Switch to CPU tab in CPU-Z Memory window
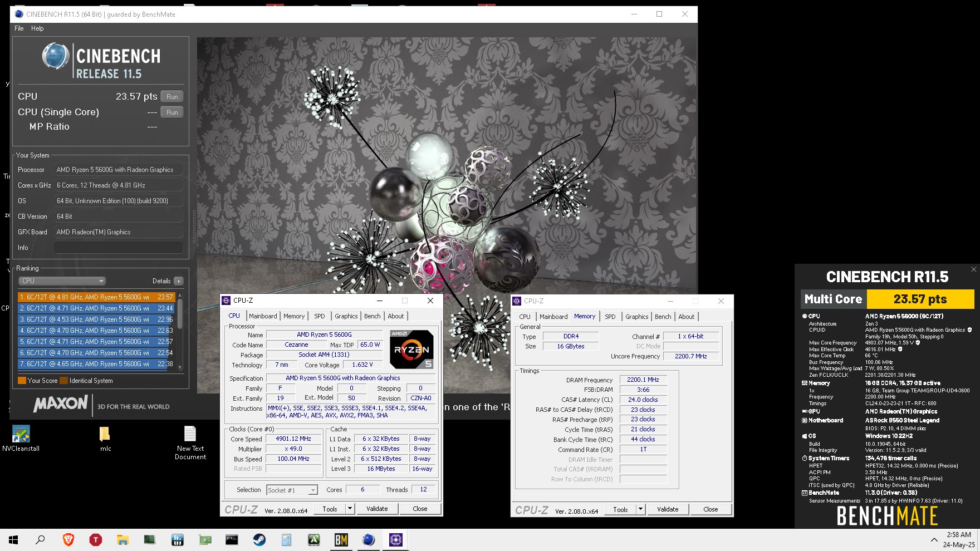Image resolution: width=980 pixels, height=551 pixels. pyautogui.click(x=525, y=317)
